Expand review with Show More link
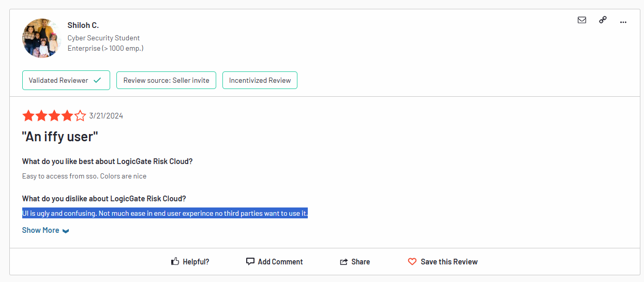 point(40,230)
